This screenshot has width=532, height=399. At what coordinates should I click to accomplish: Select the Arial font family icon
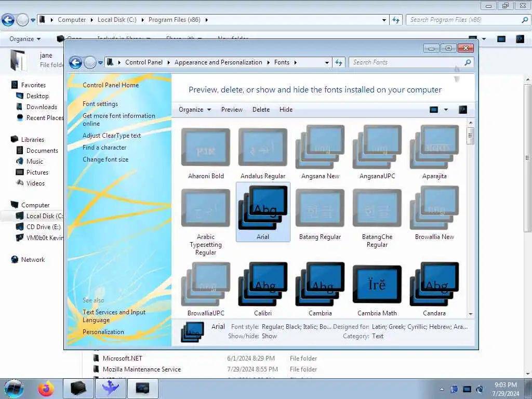click(262, 208)
